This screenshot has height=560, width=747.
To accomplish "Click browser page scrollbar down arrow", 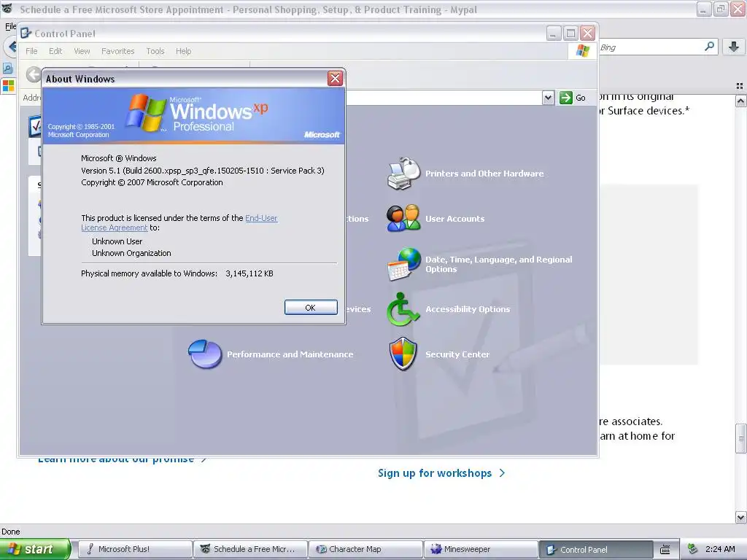I will 741,517.
